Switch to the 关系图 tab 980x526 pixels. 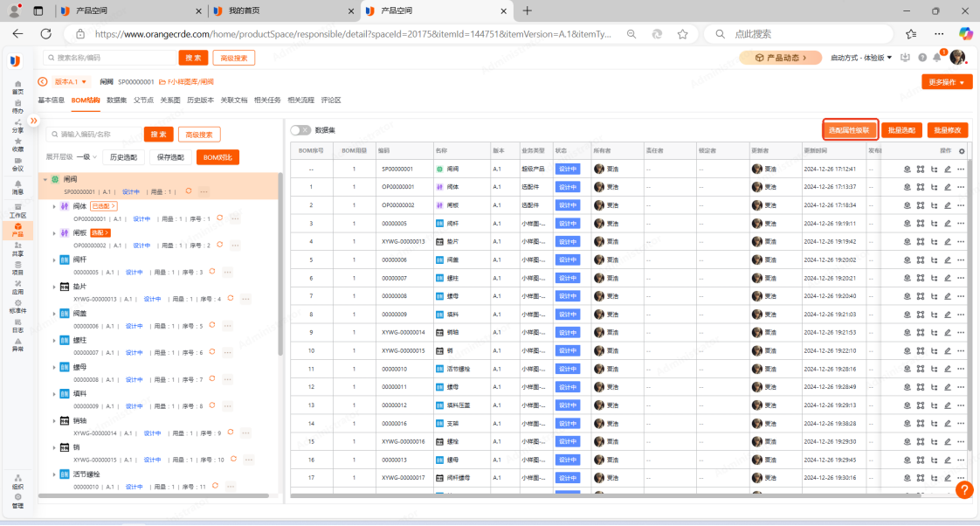point(170,100)
